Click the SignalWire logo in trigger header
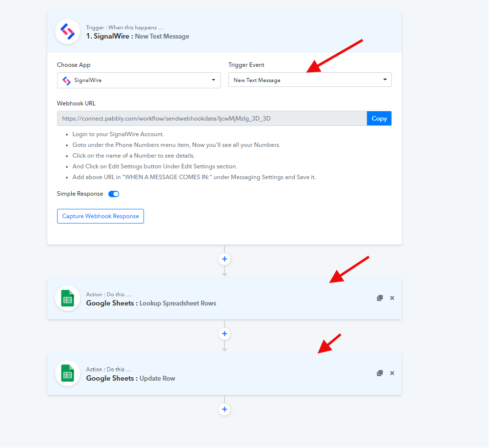The width and height of the screenshot is (489, 448). [67, 32]
